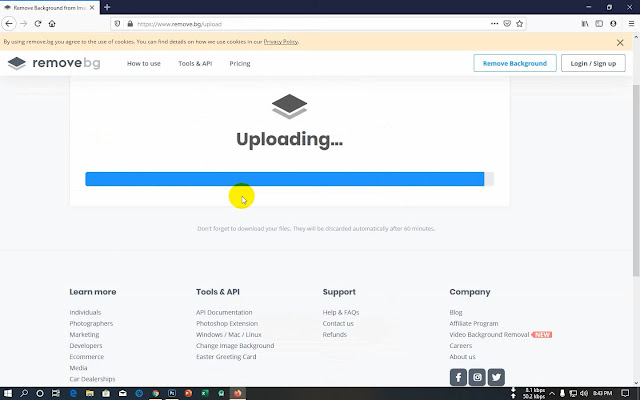Open Google Chrome from the taskbar
This screenshot has height=400, width=640.
point(156,393)
